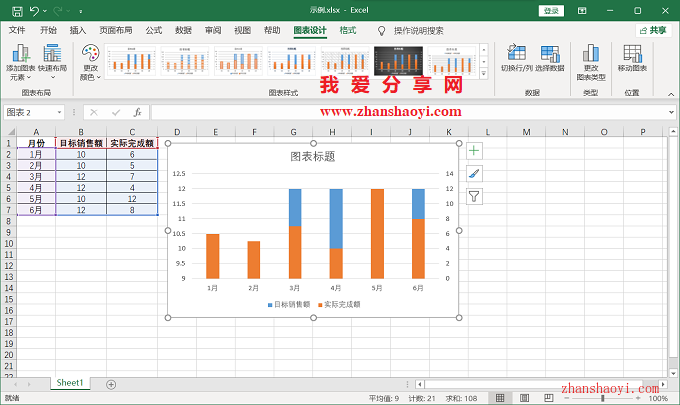Image resolution: width=680 pixels, height=405 pixels.
Task: Switch to the 视图 tab
Action: 242,30
